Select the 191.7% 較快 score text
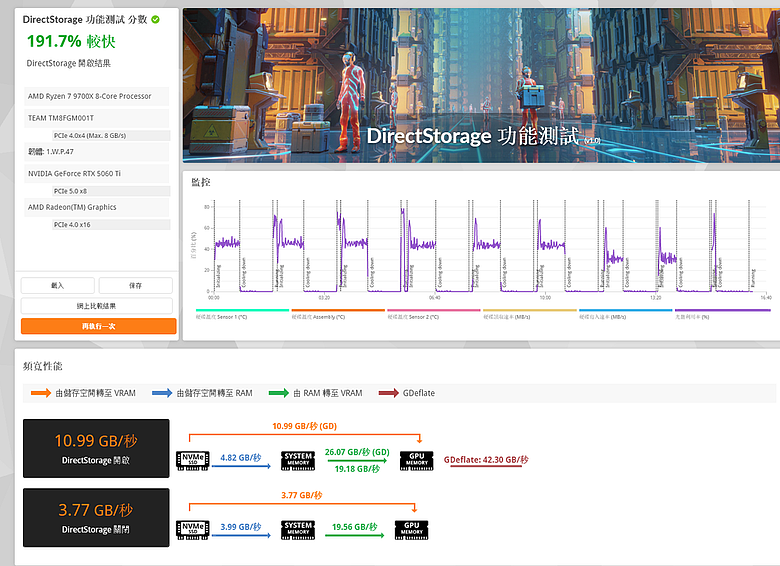 tap(71, 41)
